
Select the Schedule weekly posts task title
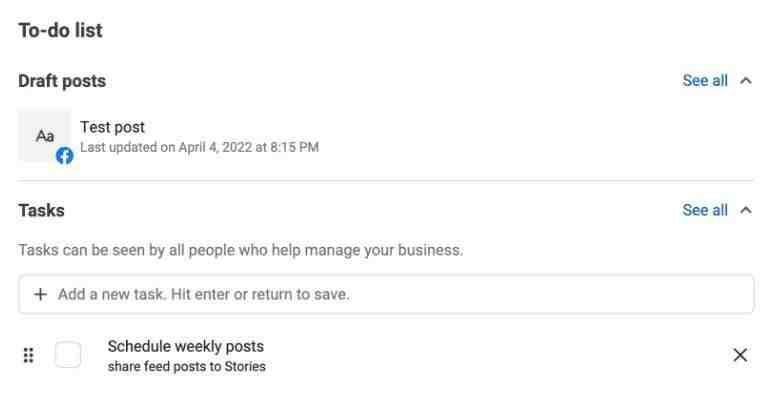pyautogui.click(x=186, y=346)
